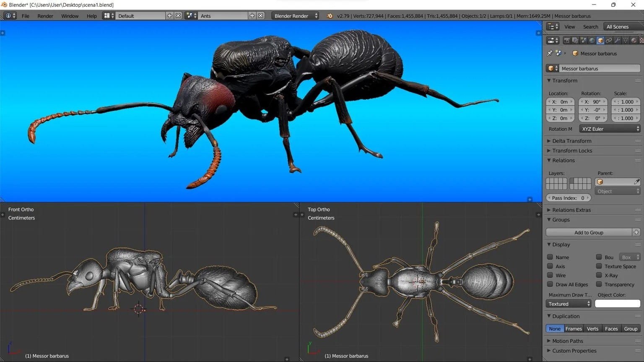The width and height of the screenshot is (644, 362).
Task: Open the Material properties tab (sphere icon)
Action: (634, 40)
